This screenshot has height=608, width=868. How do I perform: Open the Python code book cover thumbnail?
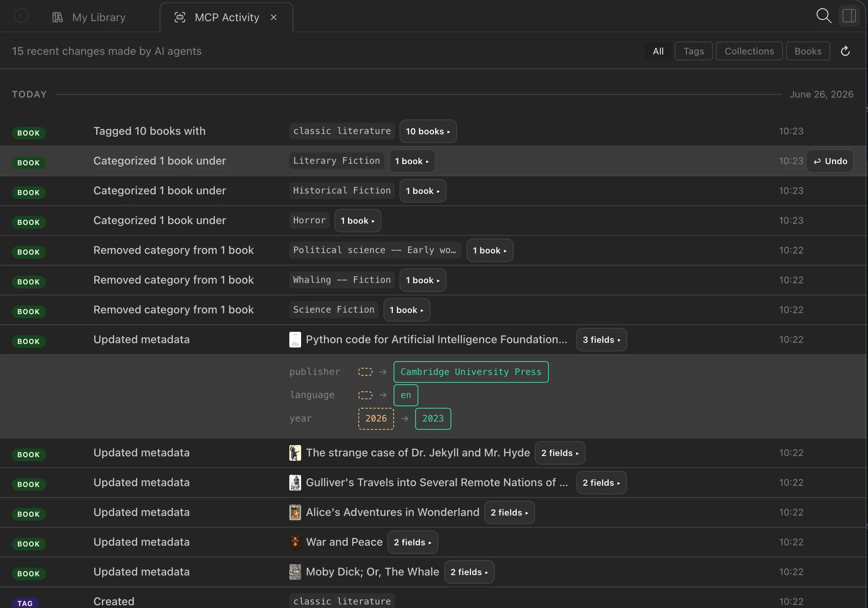pos(295,340)
